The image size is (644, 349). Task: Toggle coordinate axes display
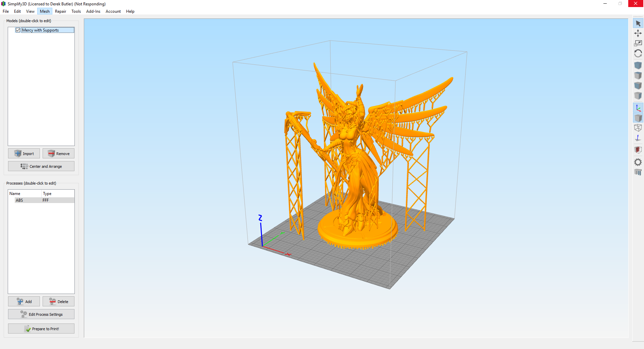coord(638,108)
